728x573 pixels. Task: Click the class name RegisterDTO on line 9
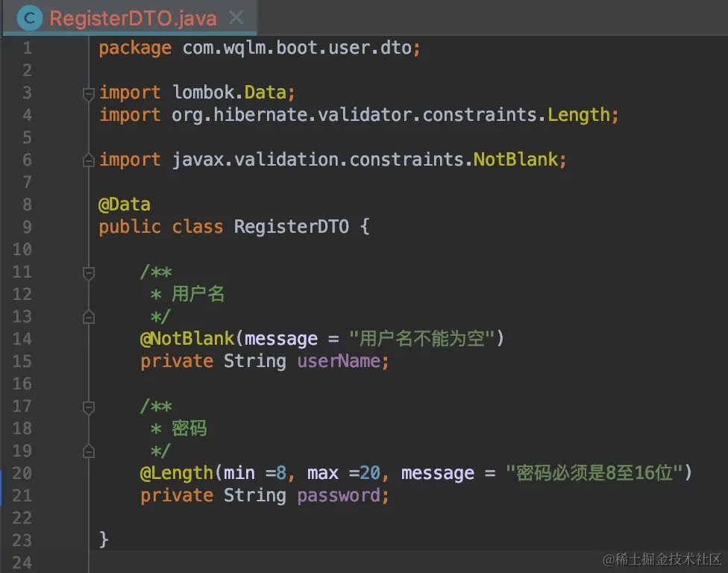coord(291,227)
